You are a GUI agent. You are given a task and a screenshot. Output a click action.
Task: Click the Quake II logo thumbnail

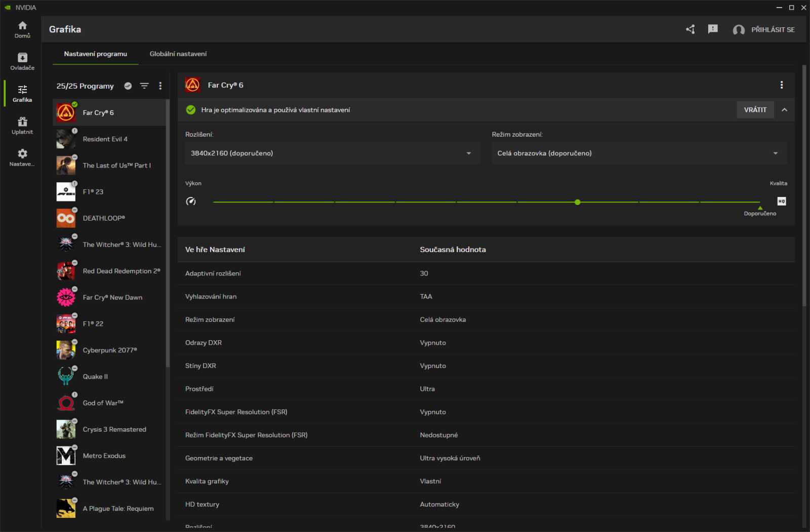tap(66, 377)
